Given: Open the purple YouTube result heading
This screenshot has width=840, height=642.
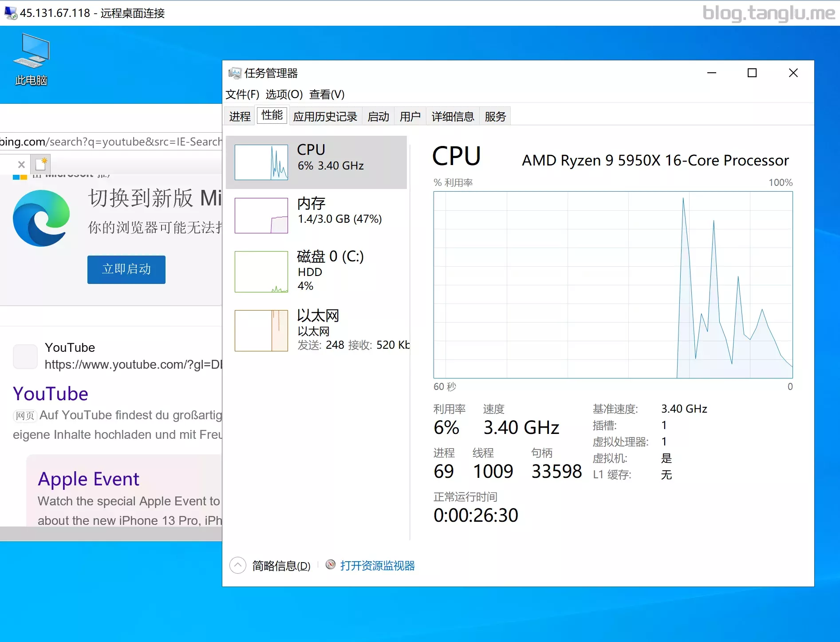Looking at the screenshot, I should (x=51, y=394).
